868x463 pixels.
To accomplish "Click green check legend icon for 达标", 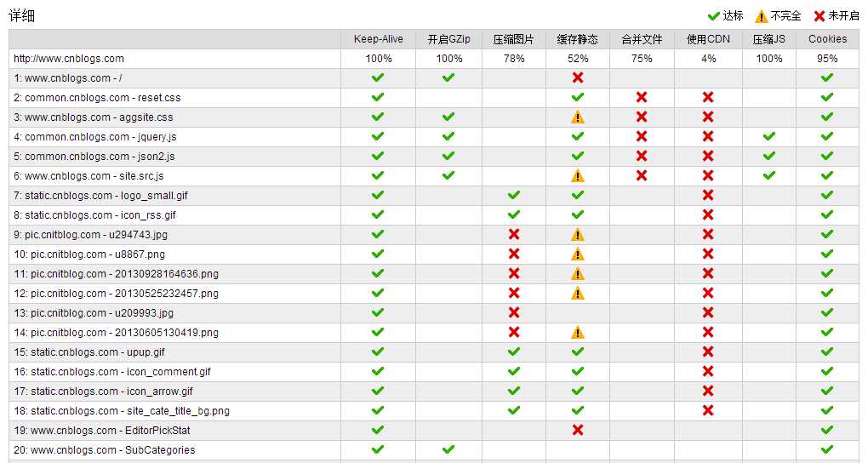I will tap(714, 16).
